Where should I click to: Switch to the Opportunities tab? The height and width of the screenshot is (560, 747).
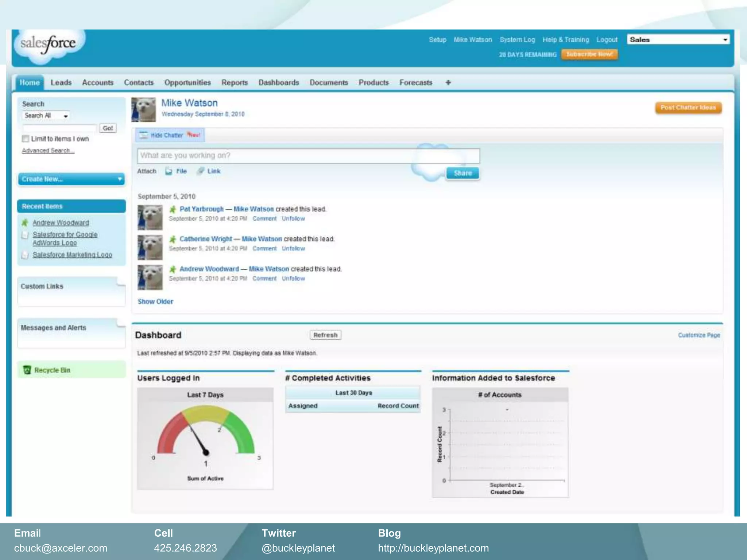187,83
